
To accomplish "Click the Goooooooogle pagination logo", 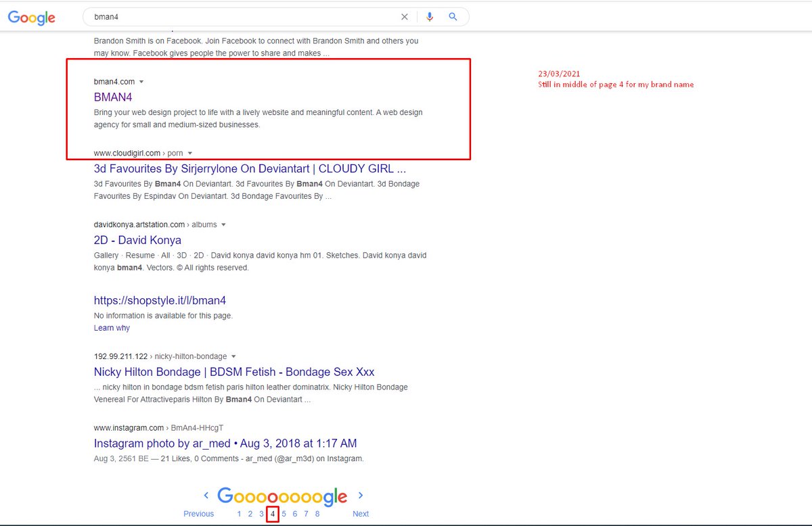I will 282,496.
